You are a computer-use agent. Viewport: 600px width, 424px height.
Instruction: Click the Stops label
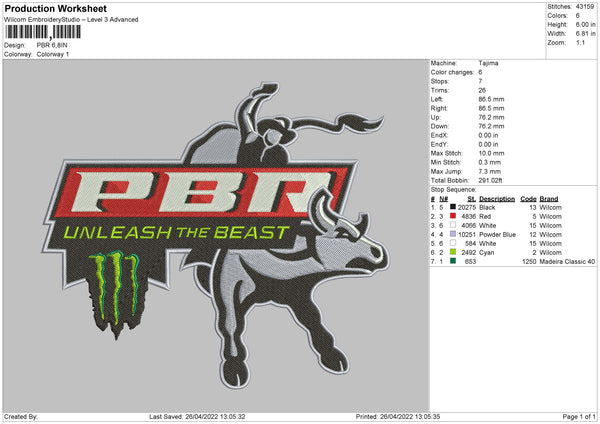(440, 81)
